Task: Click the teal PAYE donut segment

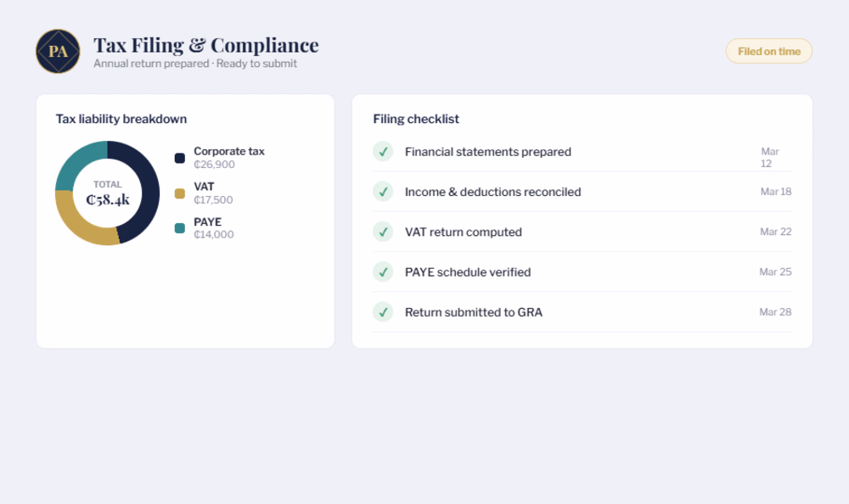Action: 78,162
